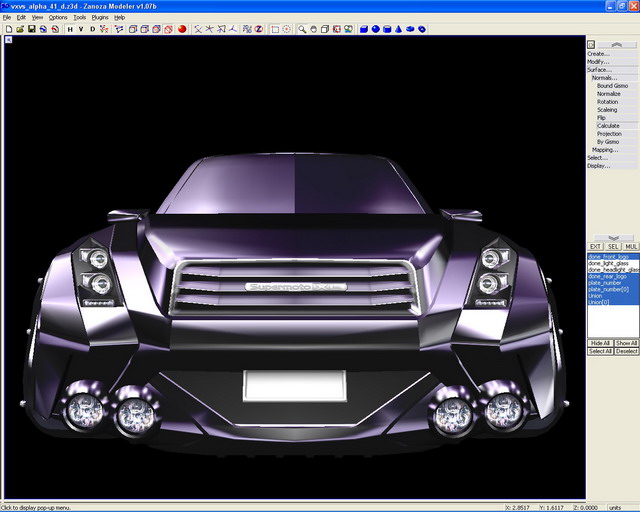640x512 pixels.
Task: Collapse the Normals... subgroup
Action: click(x=615, y=78)
